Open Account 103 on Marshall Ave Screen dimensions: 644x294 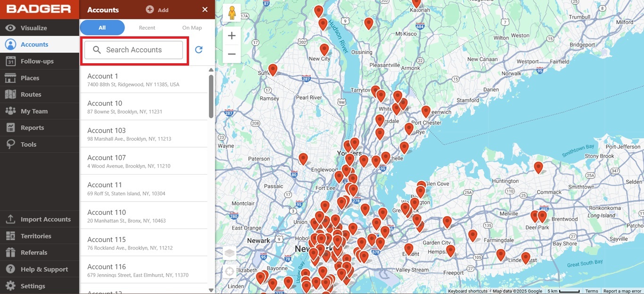coord(144,134)
